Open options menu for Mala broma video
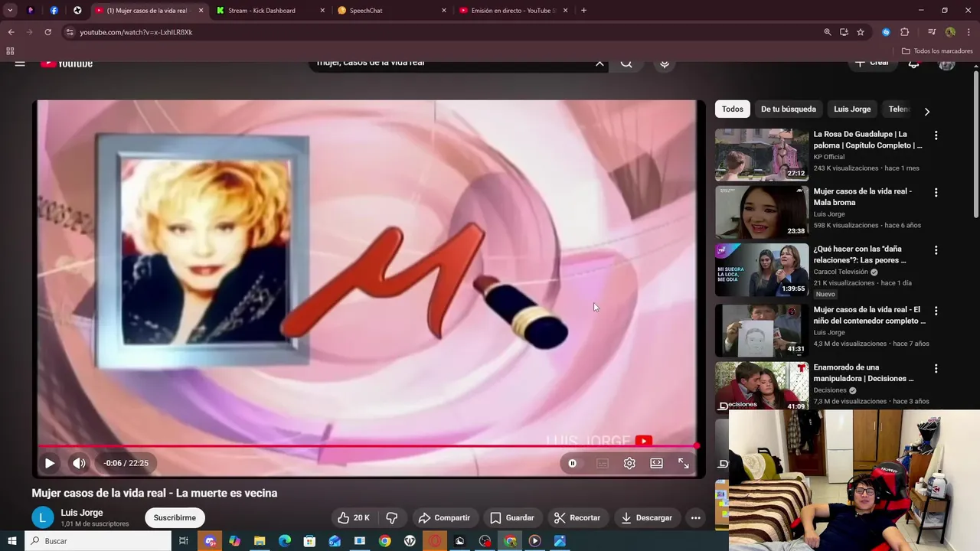The width and height of the screenshot is (980, 551). click(936, 193)
